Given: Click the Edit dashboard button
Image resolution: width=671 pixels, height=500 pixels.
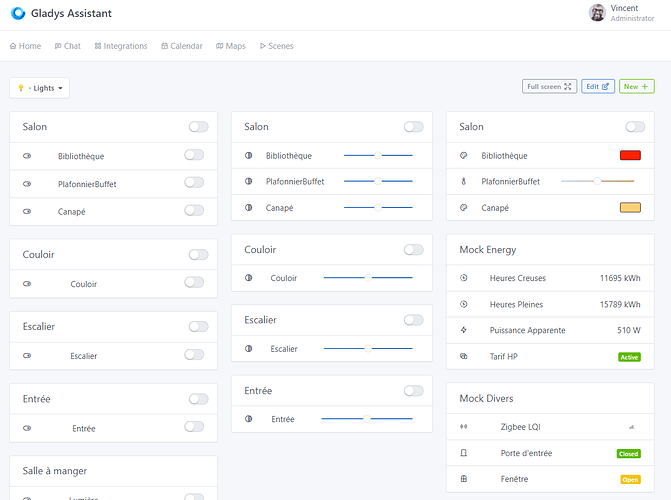Looking at the screenshot, I should coord(598,86).
